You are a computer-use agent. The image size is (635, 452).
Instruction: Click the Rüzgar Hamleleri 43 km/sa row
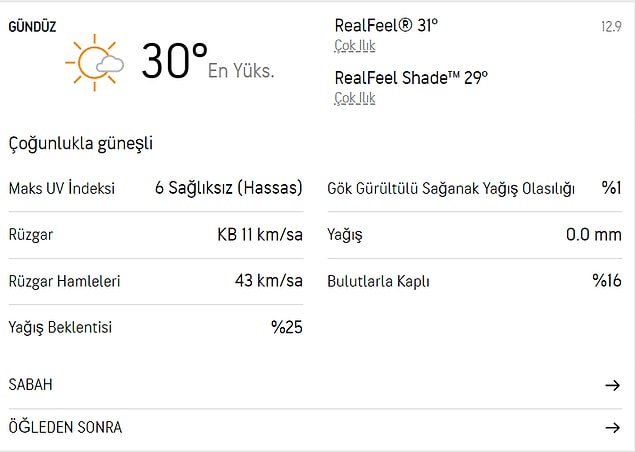coord(156,281)
